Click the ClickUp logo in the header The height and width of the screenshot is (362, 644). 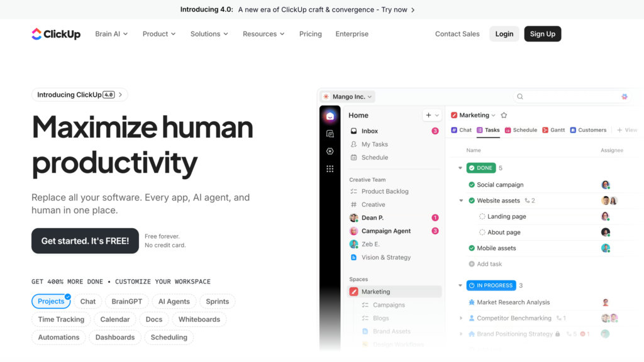tap(56, 34)
